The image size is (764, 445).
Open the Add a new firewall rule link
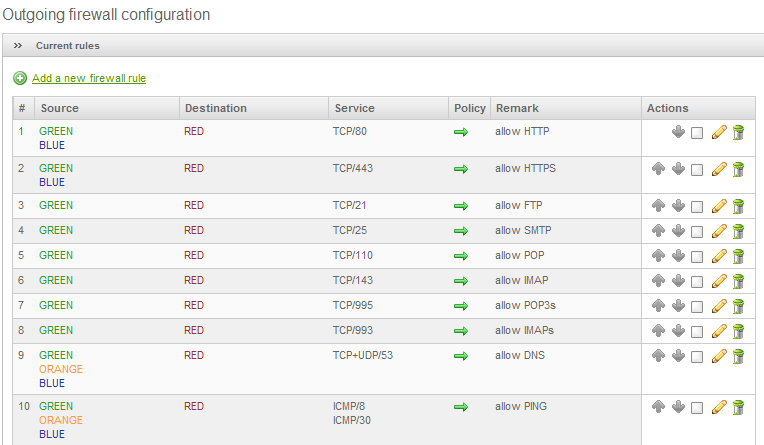pos(89,78)
